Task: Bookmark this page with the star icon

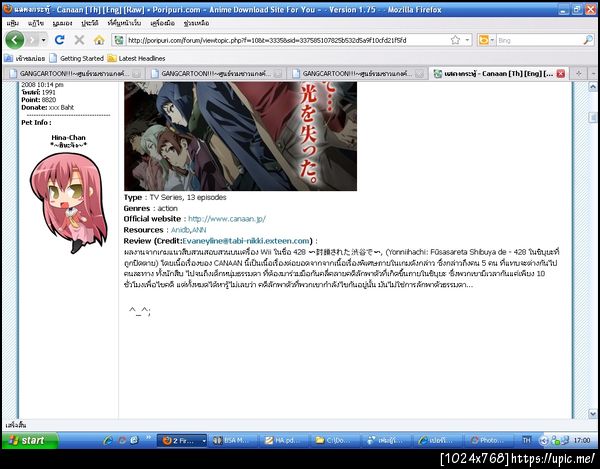Action: coord(455,40)
